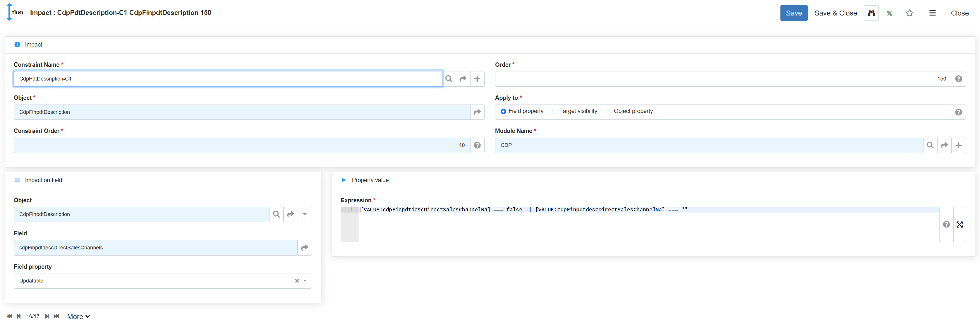
Task: Click the star favorite icon
Action: tap(909, 13)
